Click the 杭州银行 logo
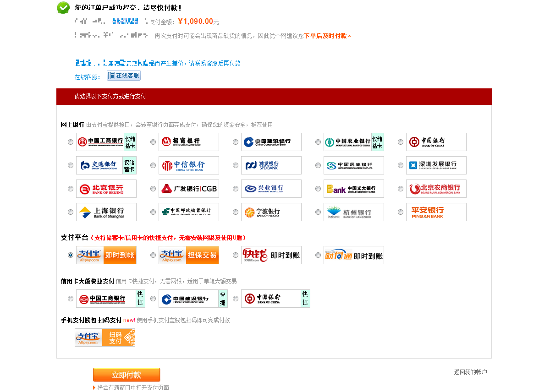 [x=354, y=212]
